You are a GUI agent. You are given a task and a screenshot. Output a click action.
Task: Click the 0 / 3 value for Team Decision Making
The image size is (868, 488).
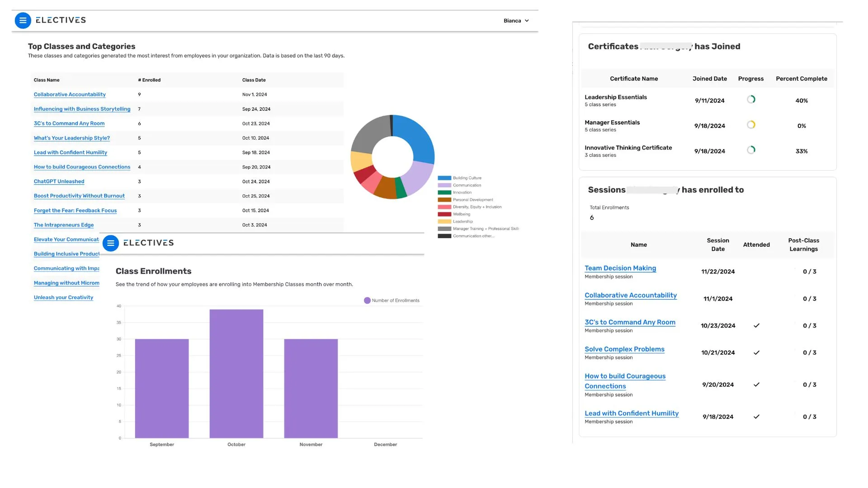coord(809,272)
